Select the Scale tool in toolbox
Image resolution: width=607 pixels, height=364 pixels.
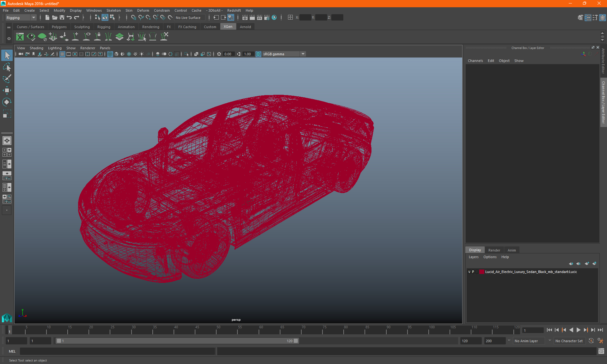tap(7, 114)
